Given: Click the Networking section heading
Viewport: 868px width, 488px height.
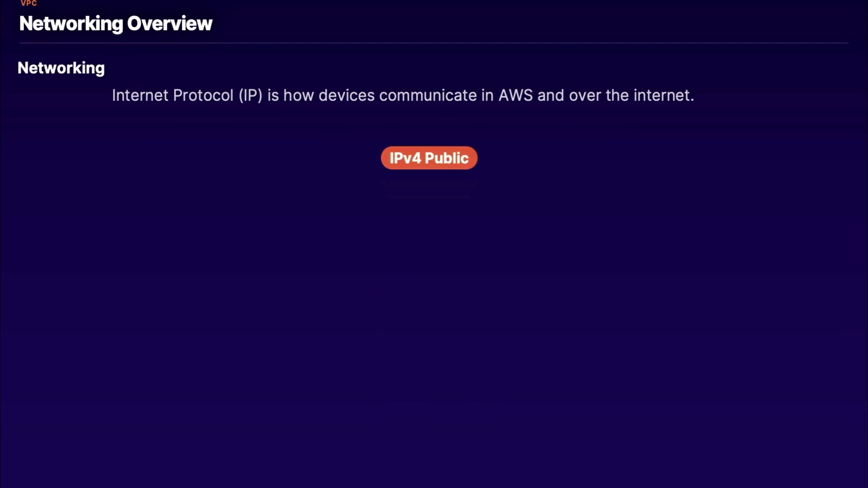Looking at the screenshot, I should (61, 68).
